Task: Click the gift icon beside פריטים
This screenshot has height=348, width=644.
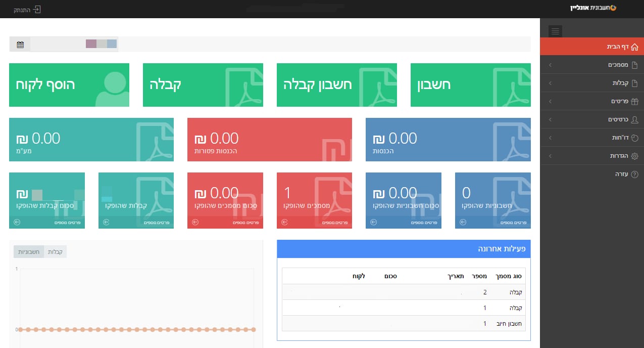Action: (635, 101)
